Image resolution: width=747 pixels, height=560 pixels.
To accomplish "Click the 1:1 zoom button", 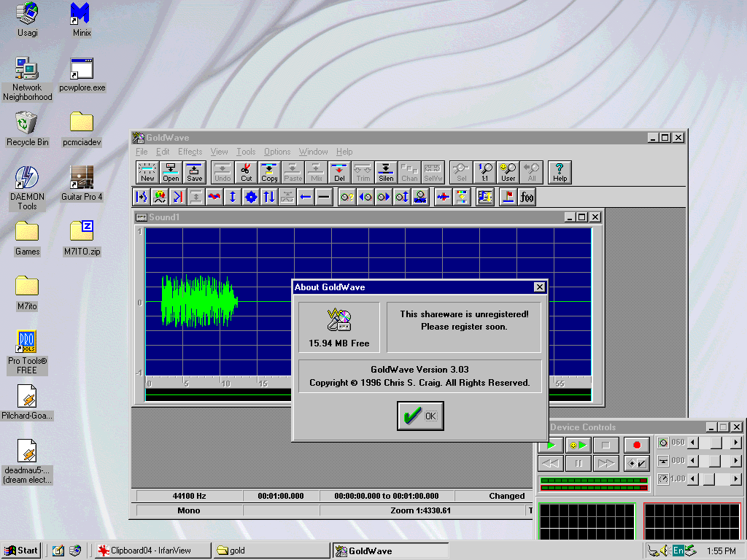I will coord(484,172).
